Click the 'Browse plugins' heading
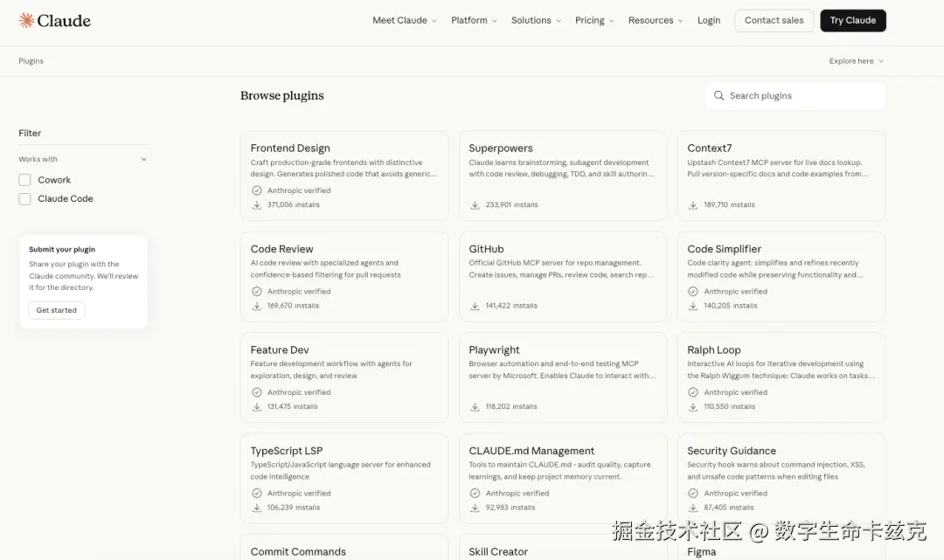The image size is (944, 560). [x=281, y=95]
